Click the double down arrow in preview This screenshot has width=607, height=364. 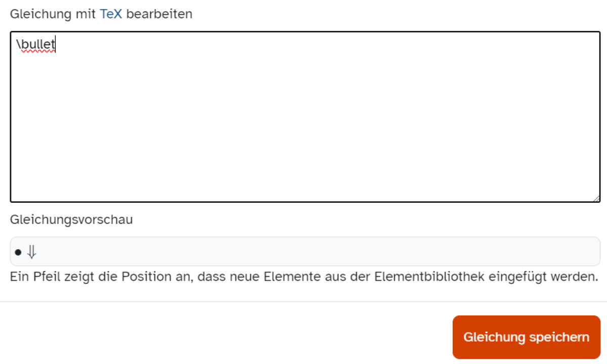[x=32, y=252]
